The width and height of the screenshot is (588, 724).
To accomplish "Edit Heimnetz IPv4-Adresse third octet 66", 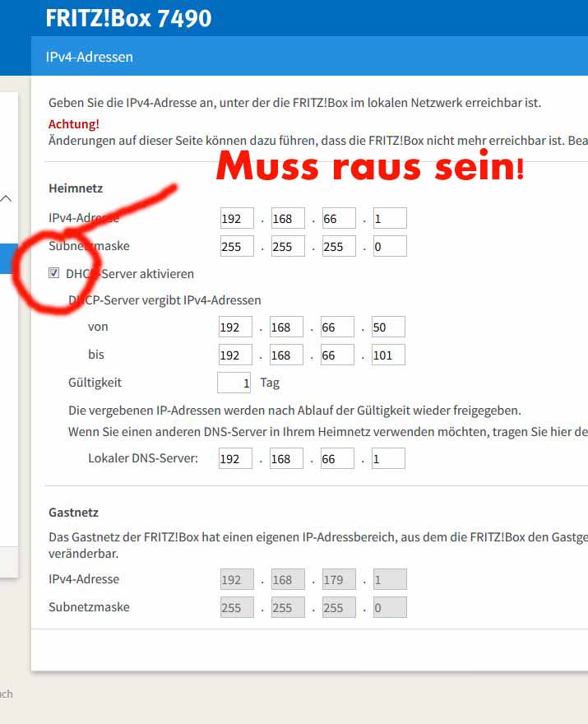I will click(339, 218).
